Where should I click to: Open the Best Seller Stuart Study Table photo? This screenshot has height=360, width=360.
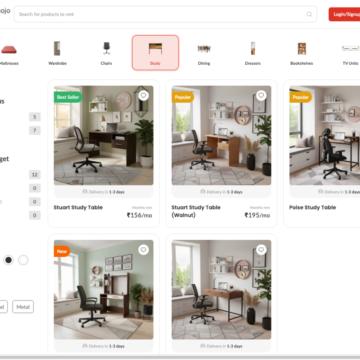tap(104, 135)
